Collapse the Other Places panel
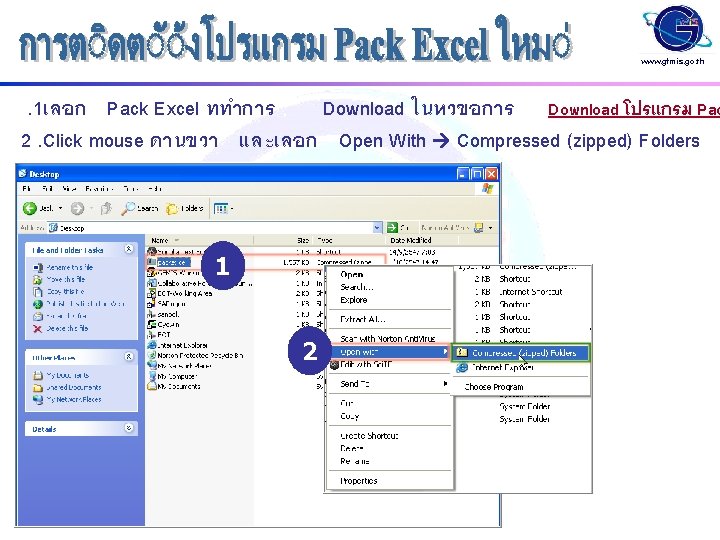This screenshot has height=540, width=720. (129, 356)
